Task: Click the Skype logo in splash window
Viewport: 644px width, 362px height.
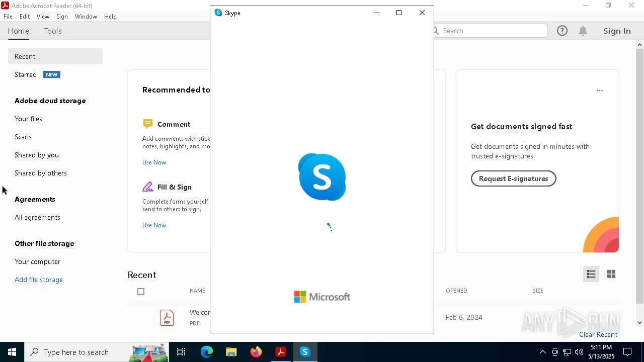Action: coord(322,177)
